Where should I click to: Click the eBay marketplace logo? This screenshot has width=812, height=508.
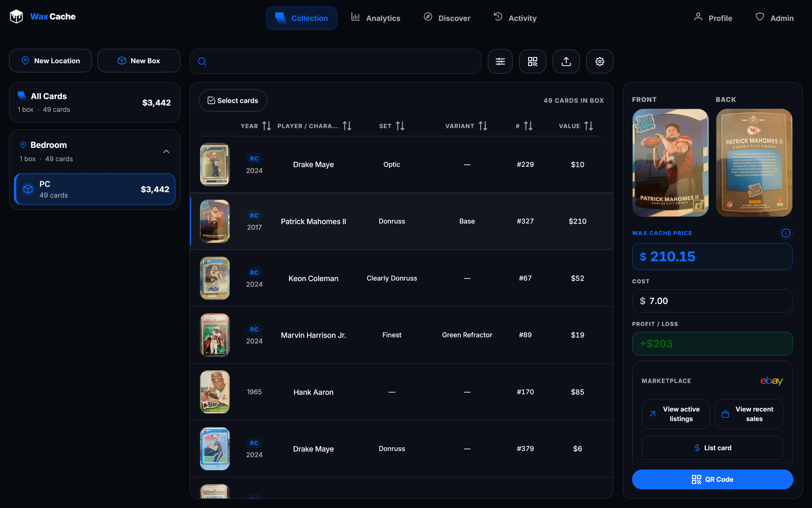tap(771, 381)
